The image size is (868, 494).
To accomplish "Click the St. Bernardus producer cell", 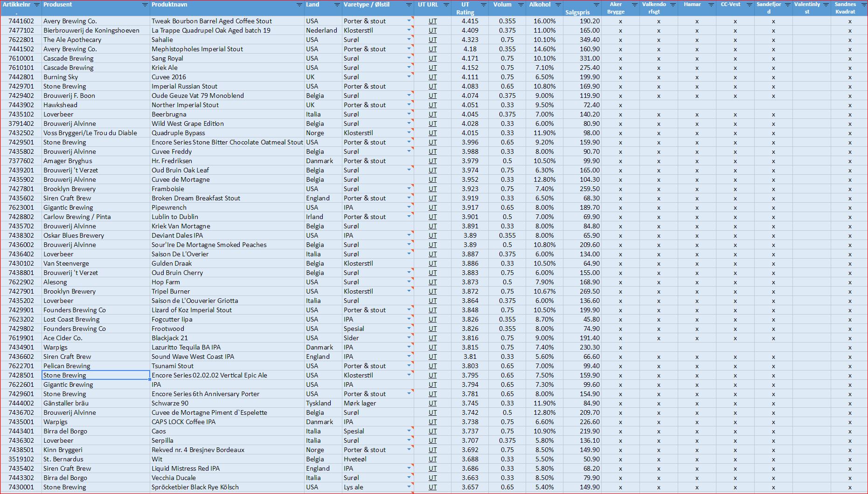I will tap(96, 459).
